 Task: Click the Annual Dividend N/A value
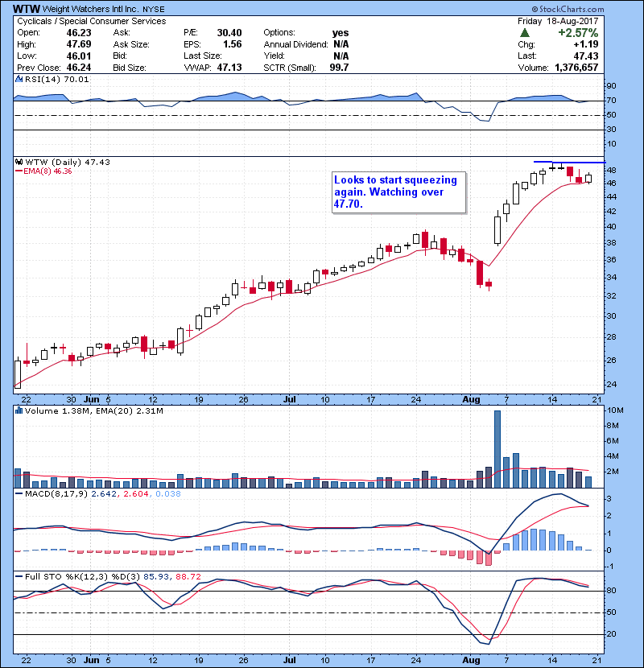(341, 44)
